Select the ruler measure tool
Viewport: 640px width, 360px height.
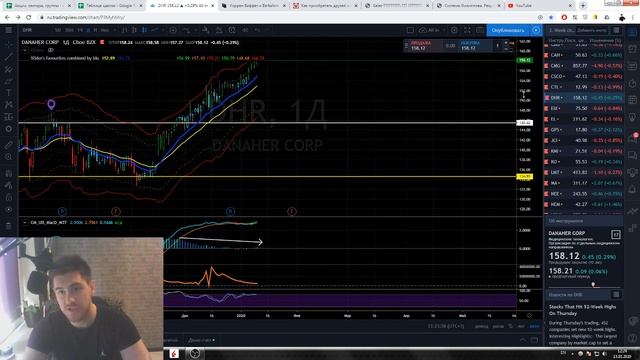pos(8,145)
